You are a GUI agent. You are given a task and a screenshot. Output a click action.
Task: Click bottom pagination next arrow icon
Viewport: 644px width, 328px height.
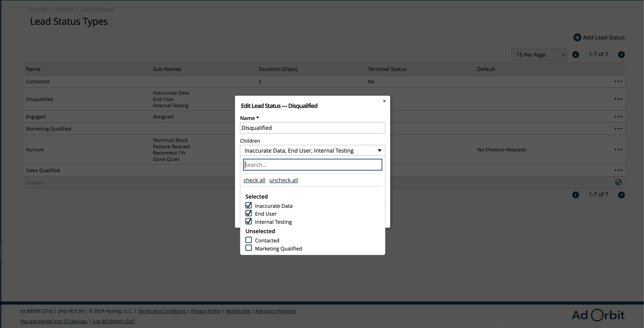[621, 195]
